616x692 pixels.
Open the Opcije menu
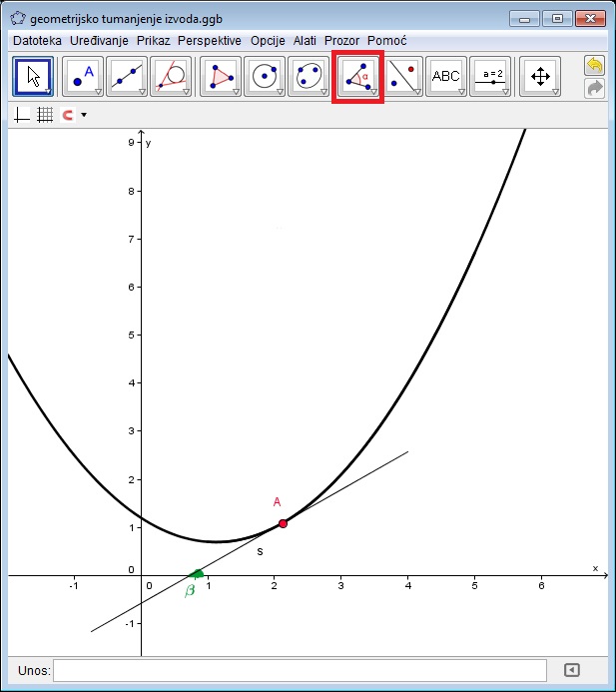pyautogui.click(x=268, y=41)
